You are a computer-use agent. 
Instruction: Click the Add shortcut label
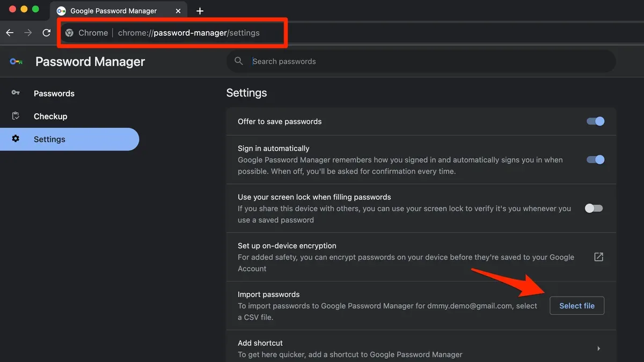260,343
